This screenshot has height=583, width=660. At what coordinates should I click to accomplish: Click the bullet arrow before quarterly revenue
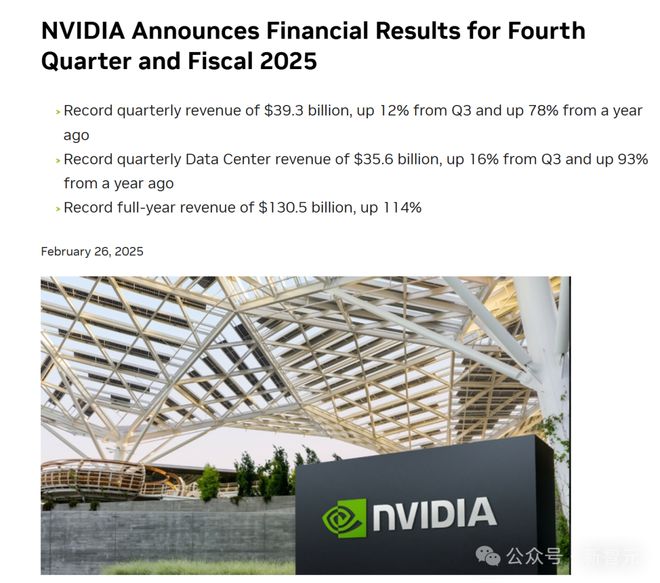point(57,112)
